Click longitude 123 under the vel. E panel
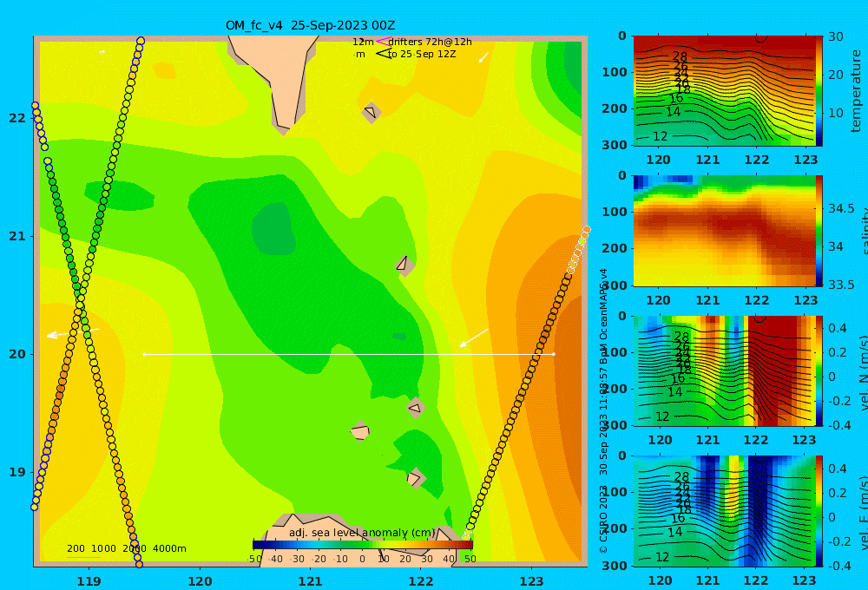868x590 pixels. pos(805,580)
